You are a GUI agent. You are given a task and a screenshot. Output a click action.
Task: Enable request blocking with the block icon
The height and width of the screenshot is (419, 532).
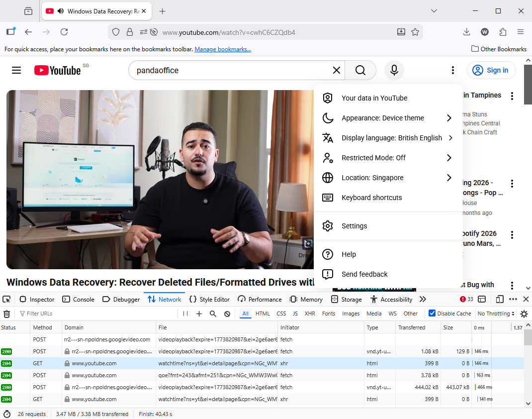(x=227, y=314)
